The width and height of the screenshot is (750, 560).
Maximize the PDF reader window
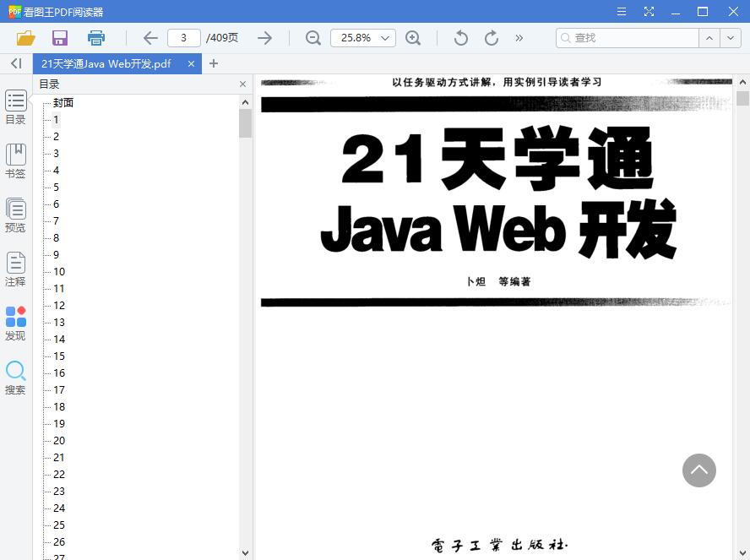(703, 12)
